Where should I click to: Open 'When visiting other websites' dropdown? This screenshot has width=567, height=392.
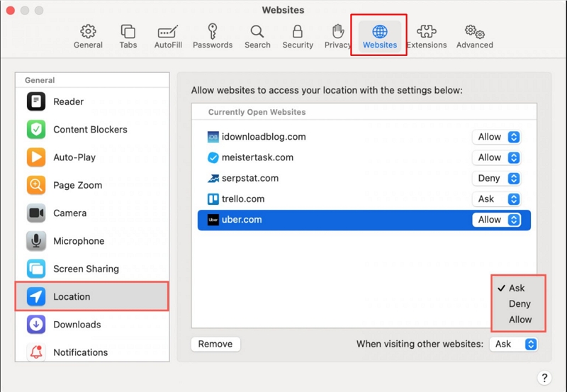[513, 344]
